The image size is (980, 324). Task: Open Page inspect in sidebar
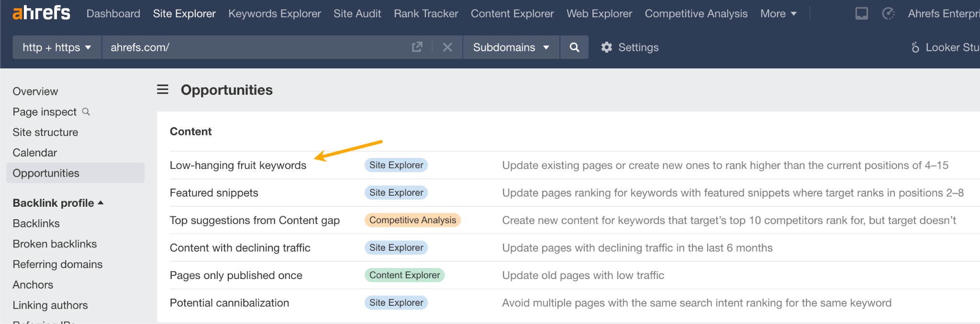pos(45,112)
